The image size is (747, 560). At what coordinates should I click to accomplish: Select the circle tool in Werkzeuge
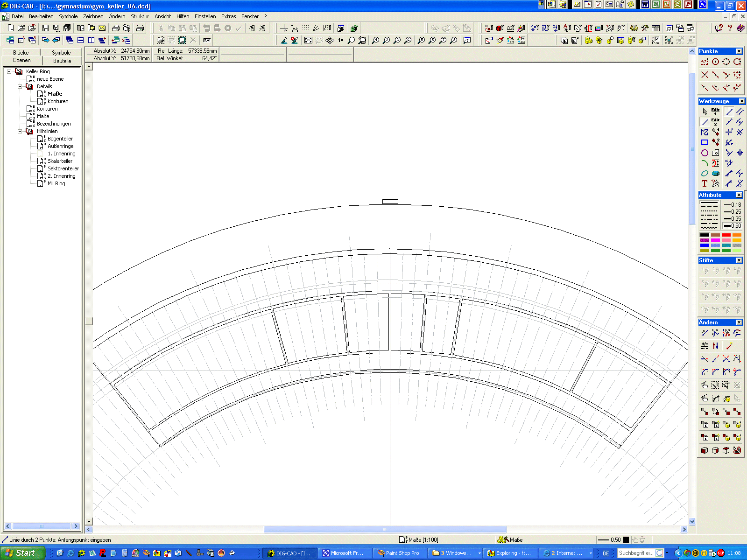tap(705, 153)
